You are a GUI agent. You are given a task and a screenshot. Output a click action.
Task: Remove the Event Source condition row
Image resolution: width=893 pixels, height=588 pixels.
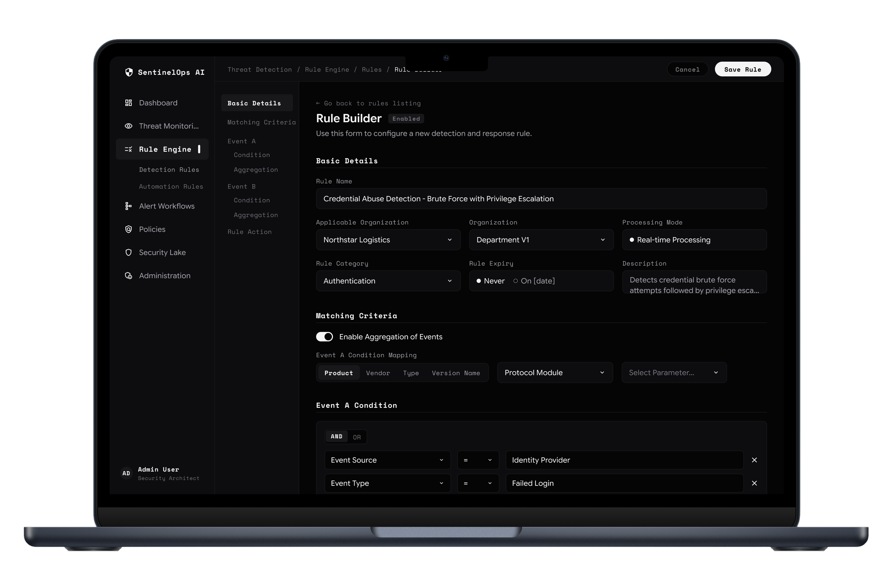(x=754, y=460)
